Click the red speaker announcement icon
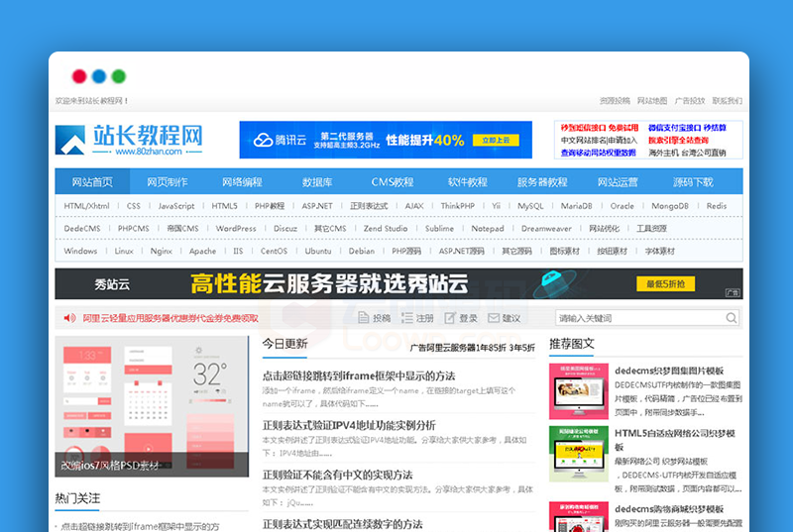Screen dimensions: 793x532 click(x=69, y=318)
